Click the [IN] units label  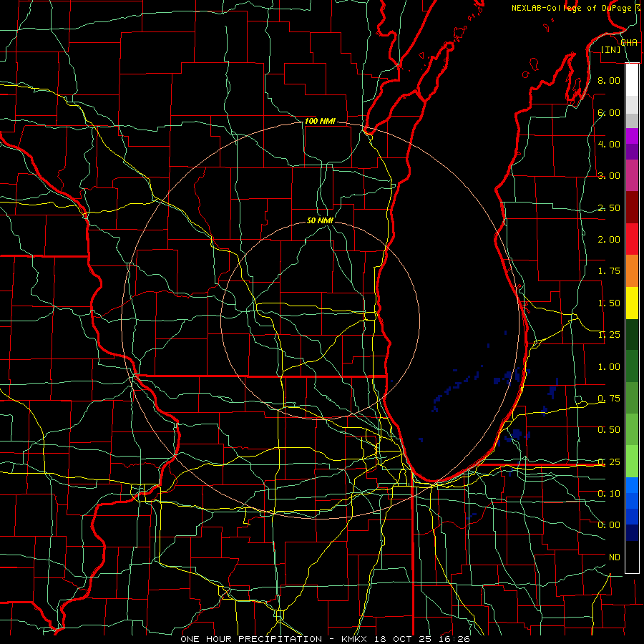coord(611,49)
